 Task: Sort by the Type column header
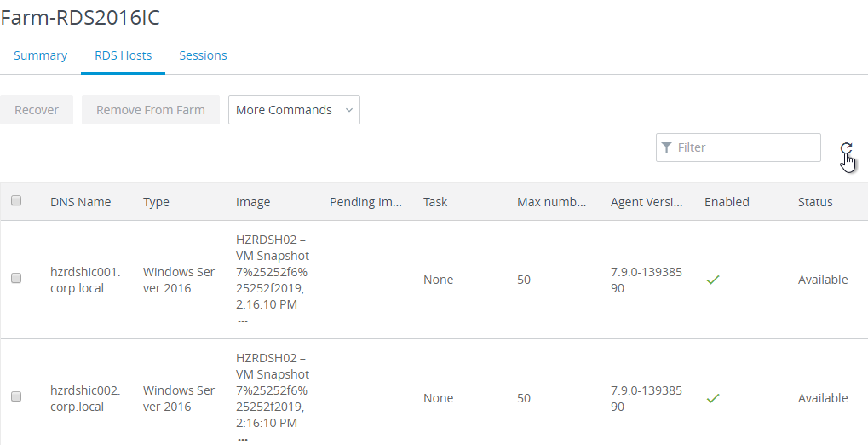pos(156,202)
